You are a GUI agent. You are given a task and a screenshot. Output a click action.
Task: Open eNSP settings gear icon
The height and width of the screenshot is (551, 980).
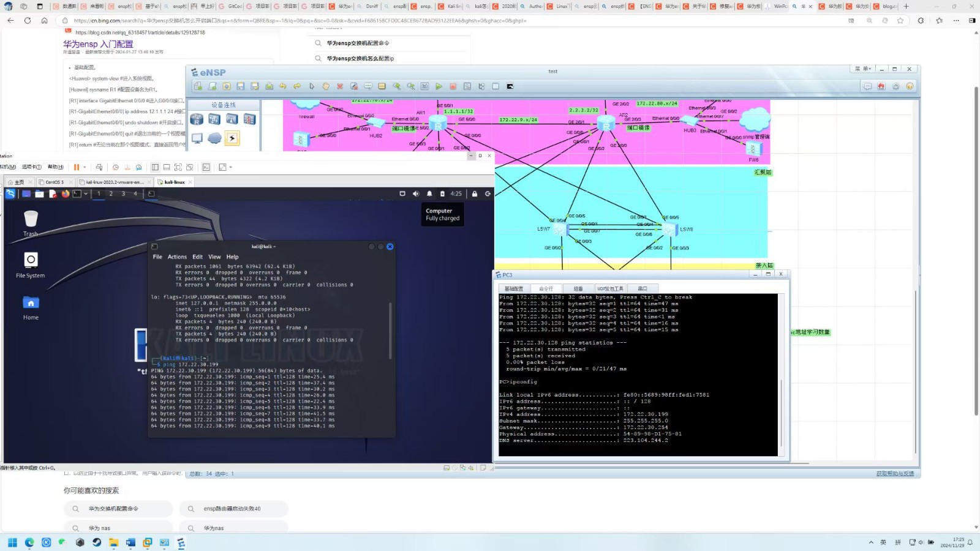pyautogui.click(x=895, y=86)
